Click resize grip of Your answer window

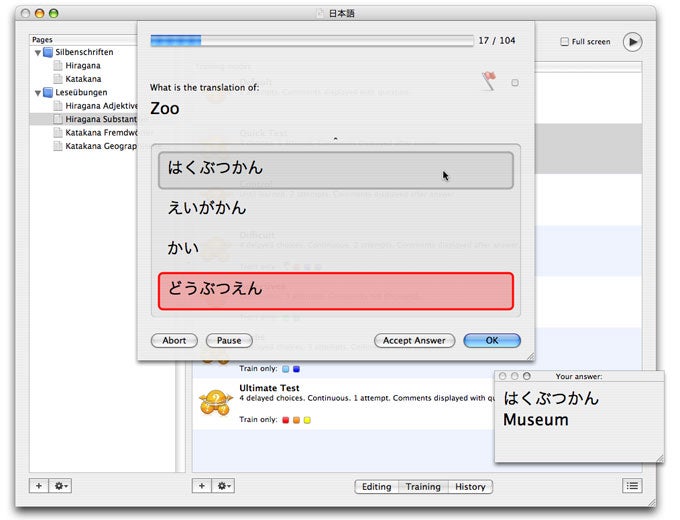coord(660,458)
